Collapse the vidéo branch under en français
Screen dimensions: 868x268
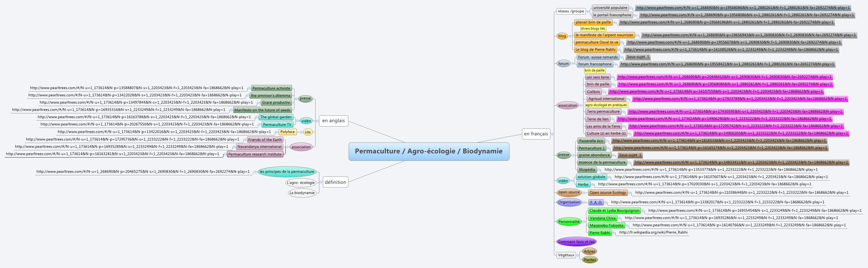[x=572, y=181]
